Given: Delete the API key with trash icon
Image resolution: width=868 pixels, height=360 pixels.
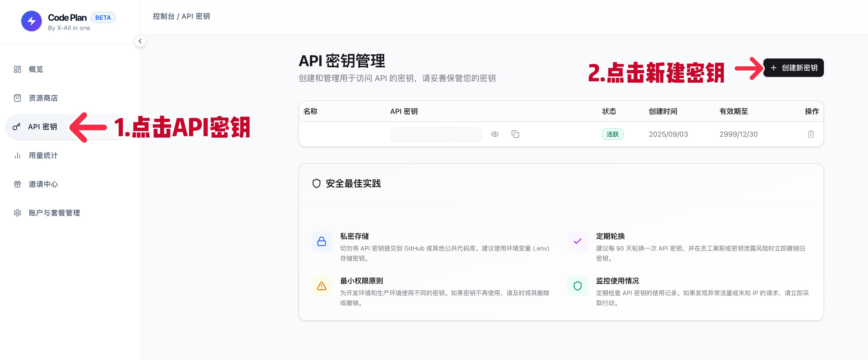Looking at the screenshot, I should point(811,134).
